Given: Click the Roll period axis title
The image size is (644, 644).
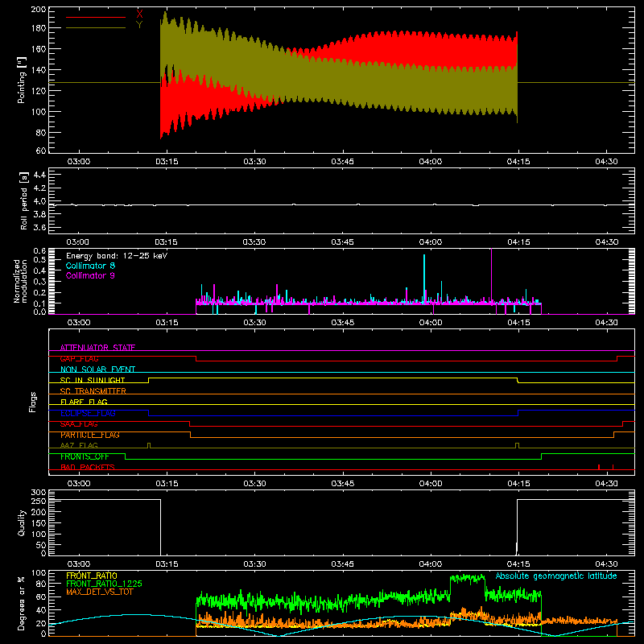Looking at the screenshot, I should click(x=23, y=200).
